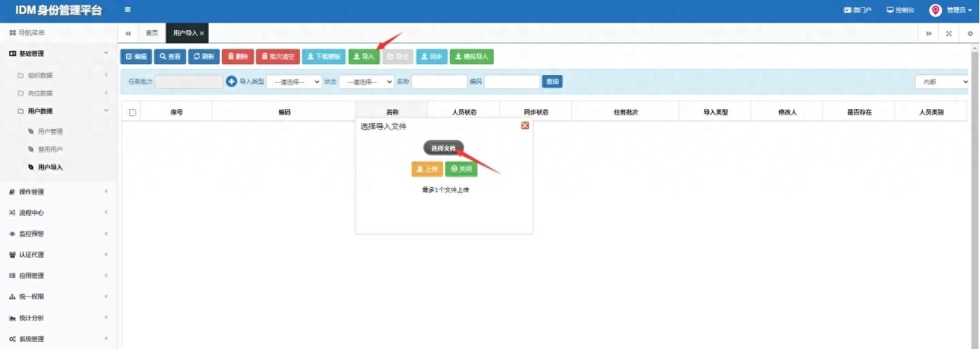Viewport: 980px width, 349px height.
Task: Click the fullscreen expand icon
Action: (948, 33)
